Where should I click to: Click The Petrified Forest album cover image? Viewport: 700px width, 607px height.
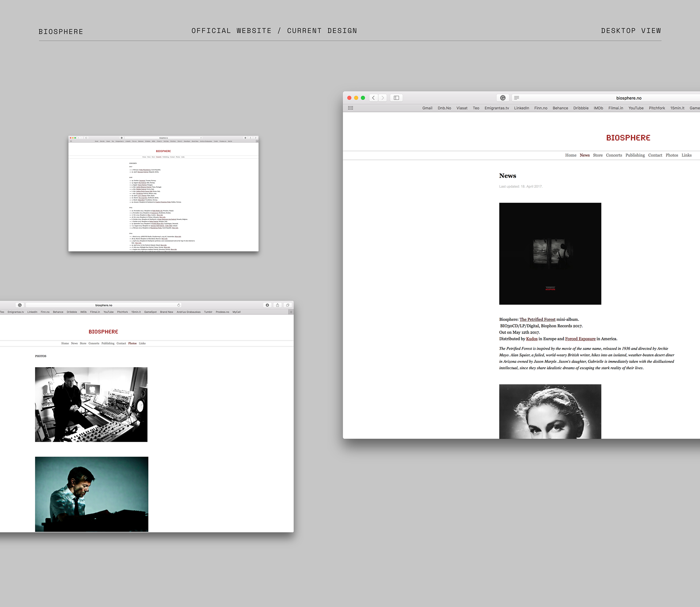coord(550,254)
